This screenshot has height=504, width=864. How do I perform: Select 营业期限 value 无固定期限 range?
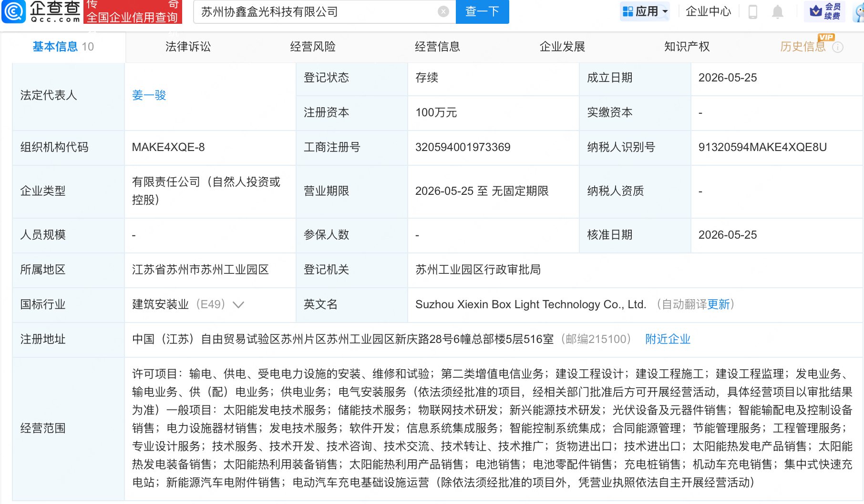tap(482, 191)
